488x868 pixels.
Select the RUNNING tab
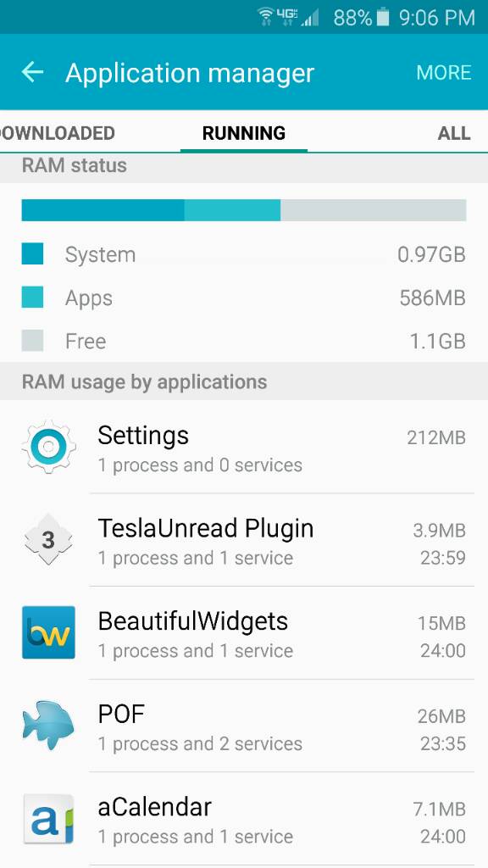244,133
